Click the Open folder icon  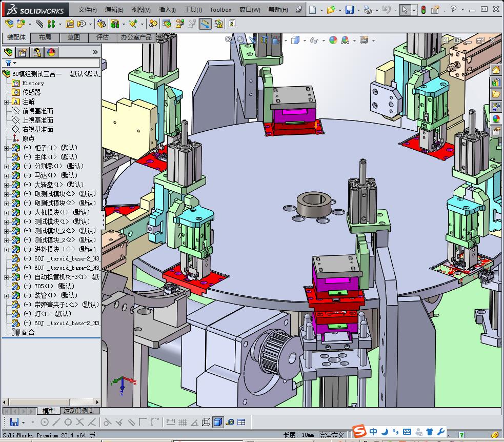[x=331, y=10]
